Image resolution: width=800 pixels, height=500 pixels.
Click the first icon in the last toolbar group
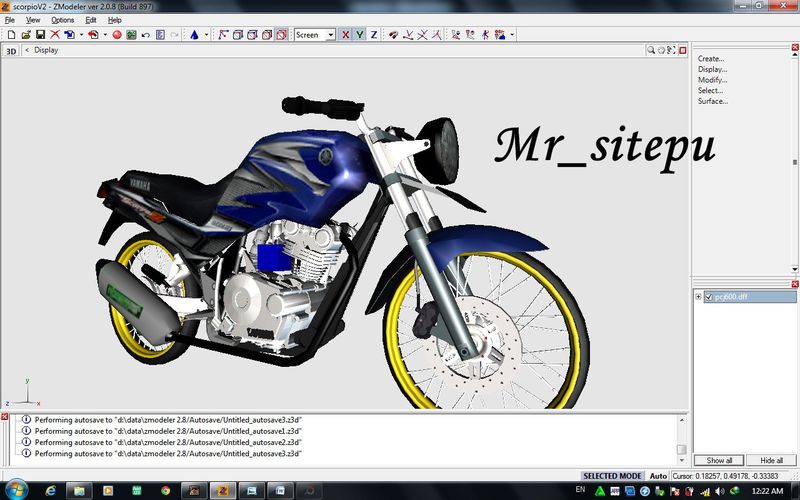456,35
